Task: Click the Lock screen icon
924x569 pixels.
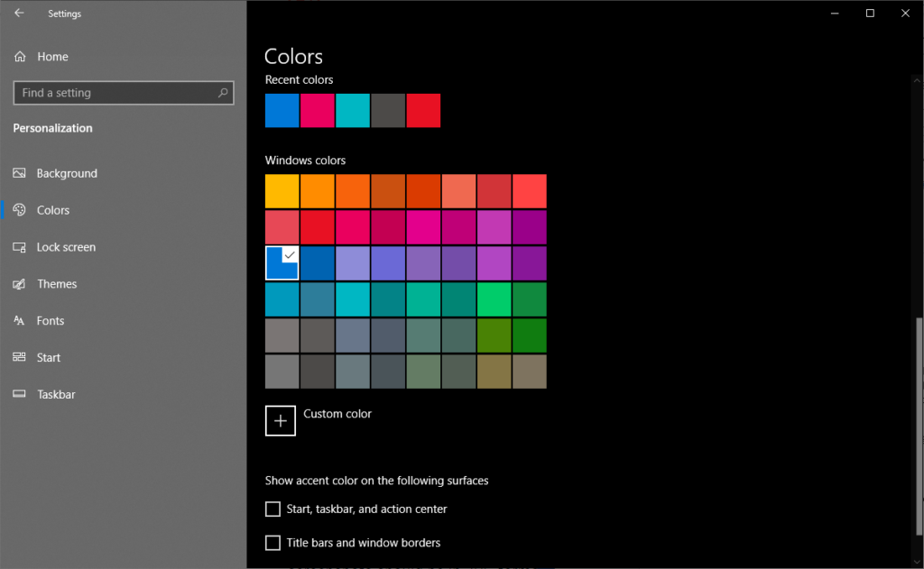Action: coord(20,247)
